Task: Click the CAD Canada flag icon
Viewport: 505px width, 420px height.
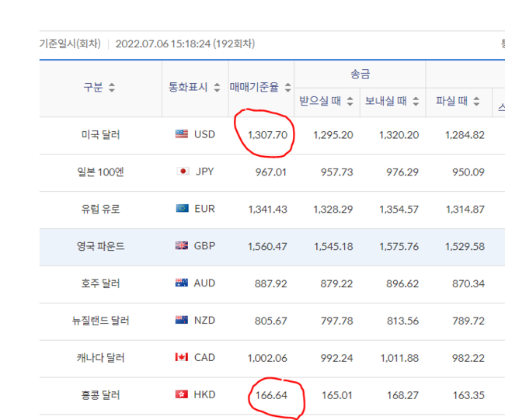Action: pyautogui.click(x=182, y=358)
